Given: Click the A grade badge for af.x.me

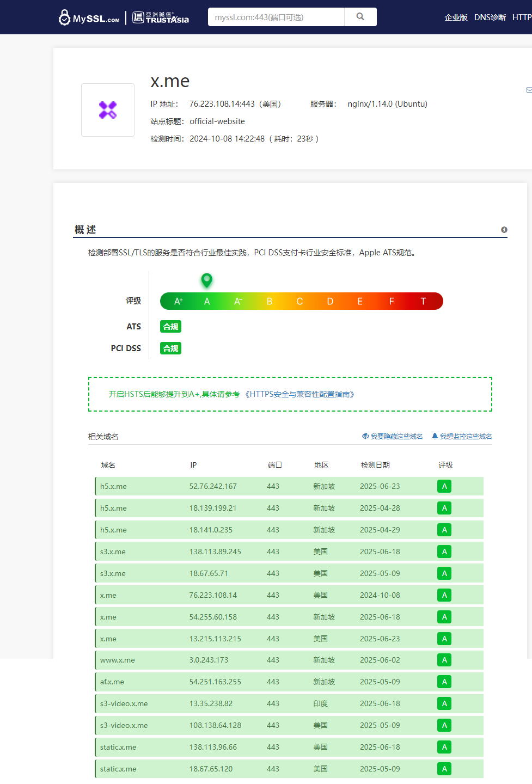Looking at the screenshot, I should (x=444, y=682).
